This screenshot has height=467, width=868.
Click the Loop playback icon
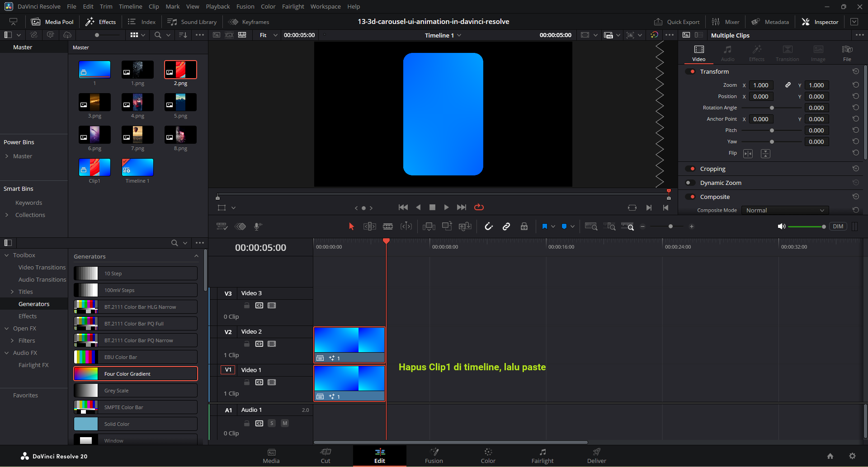tap(479, 207)
